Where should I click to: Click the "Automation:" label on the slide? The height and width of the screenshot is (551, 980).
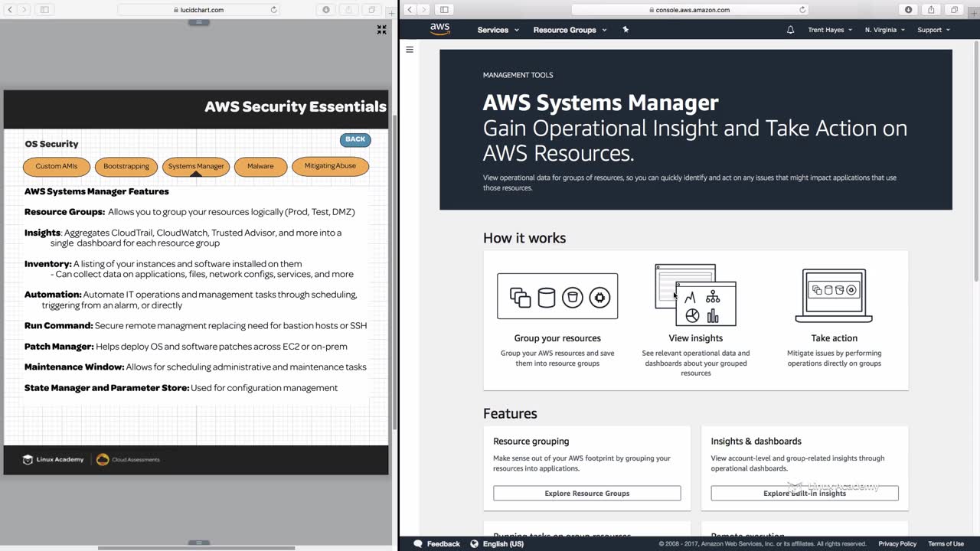pyautogui.click(x=53, y=295)
